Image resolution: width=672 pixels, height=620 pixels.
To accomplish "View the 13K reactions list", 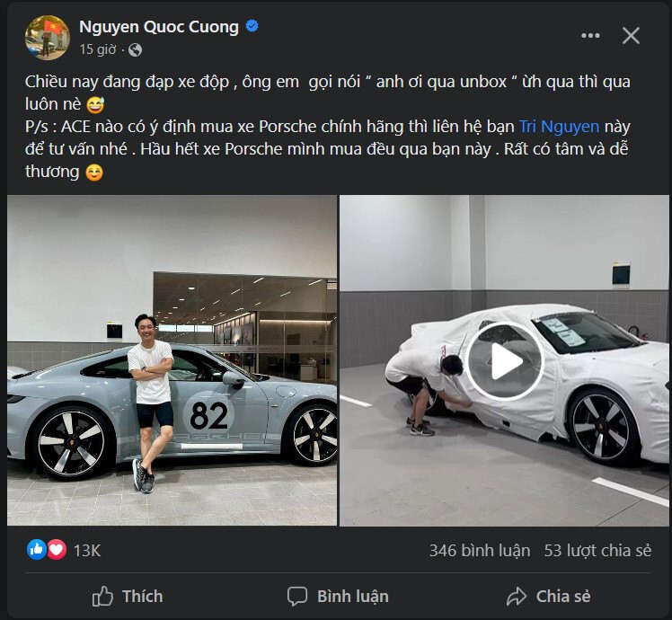I will click(87, 549).
